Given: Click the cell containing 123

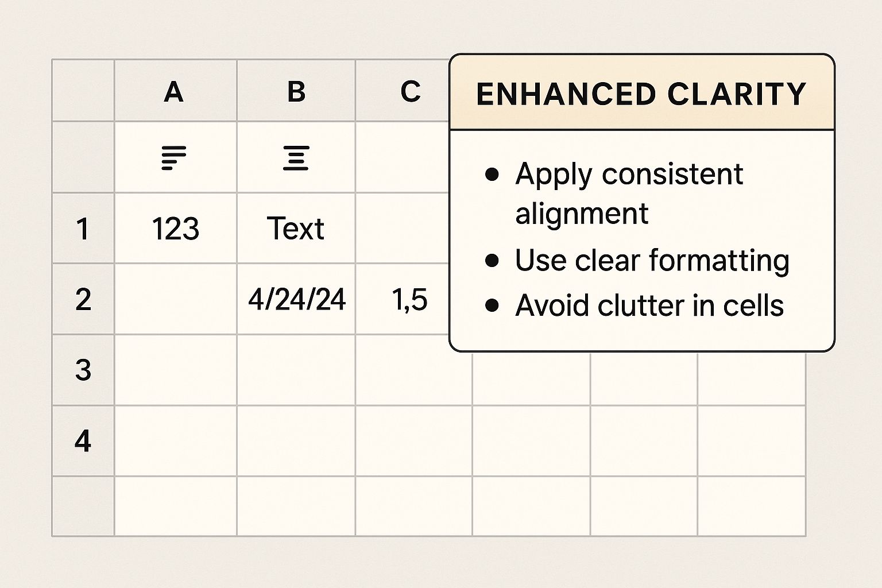Looking at the screenshot, I should click(x=176, y=229).
